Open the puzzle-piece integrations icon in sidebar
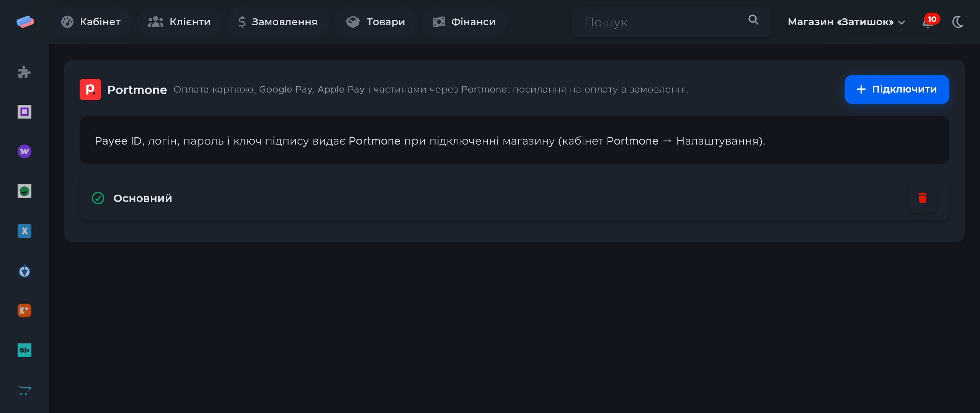This screenshot has width=980, height=413. (24, 72)
